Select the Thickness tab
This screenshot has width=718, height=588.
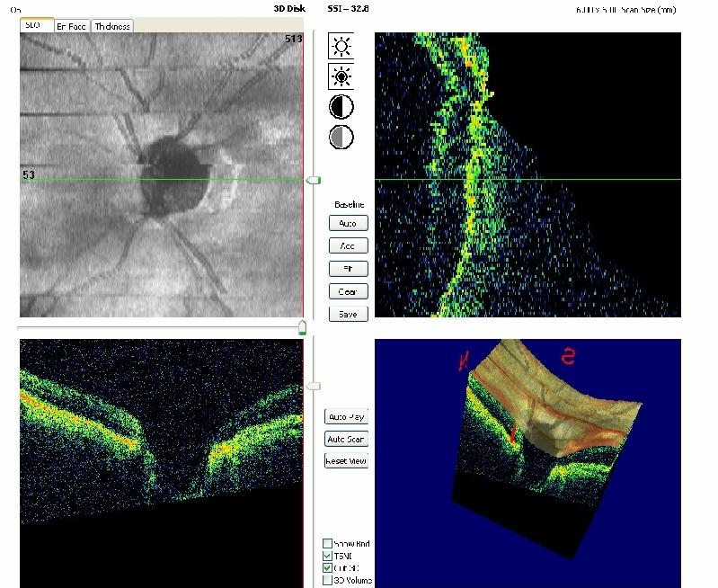[x=112, y=27]
